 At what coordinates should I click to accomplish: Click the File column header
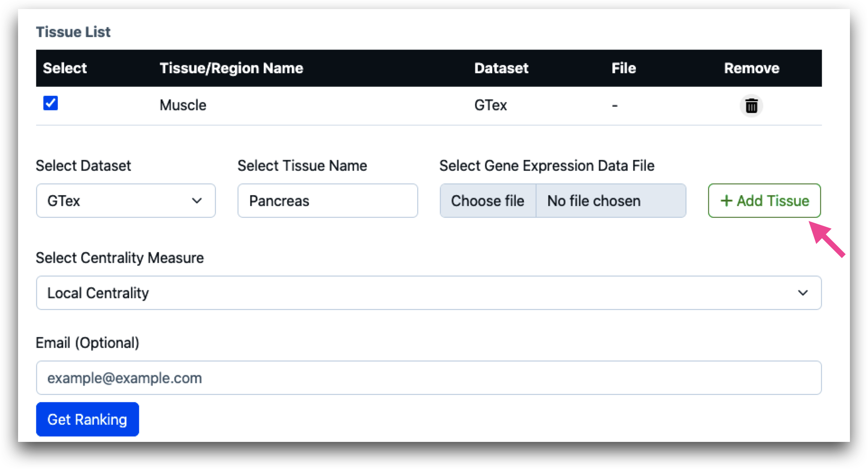click(624, 68)
